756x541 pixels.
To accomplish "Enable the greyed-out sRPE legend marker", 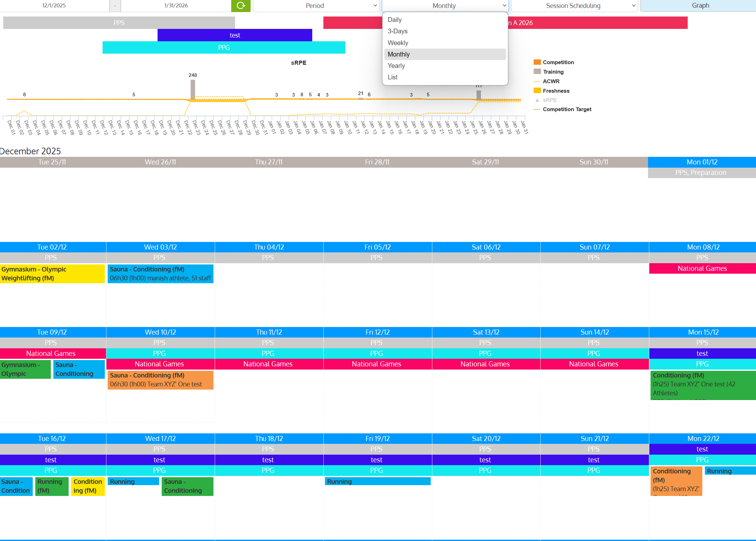I will click(537, 100).
